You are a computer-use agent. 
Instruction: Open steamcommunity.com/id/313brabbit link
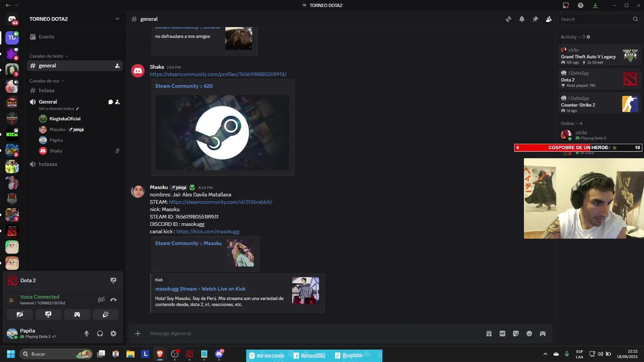(x=220, y=202)
